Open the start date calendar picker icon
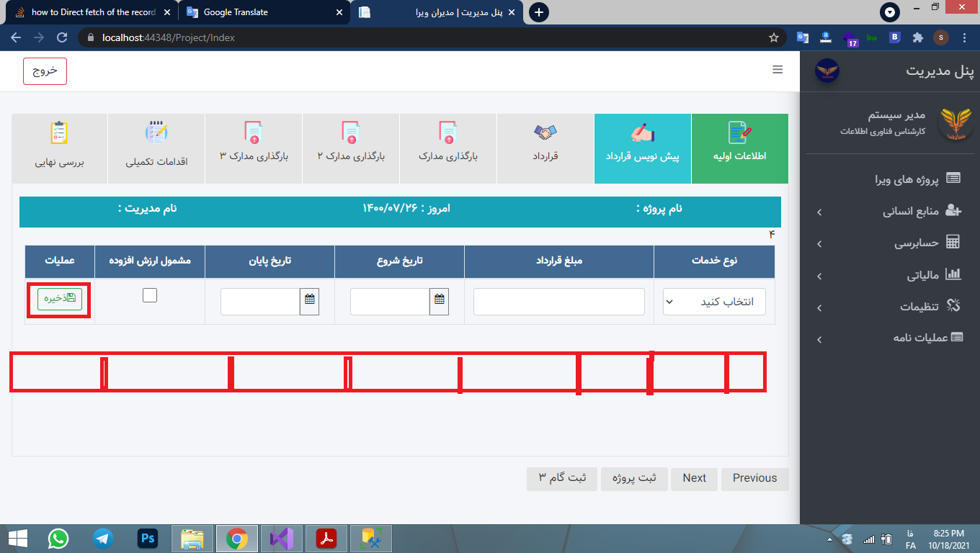Viewport: 980px width, 553px height. (x=439, y=302)
